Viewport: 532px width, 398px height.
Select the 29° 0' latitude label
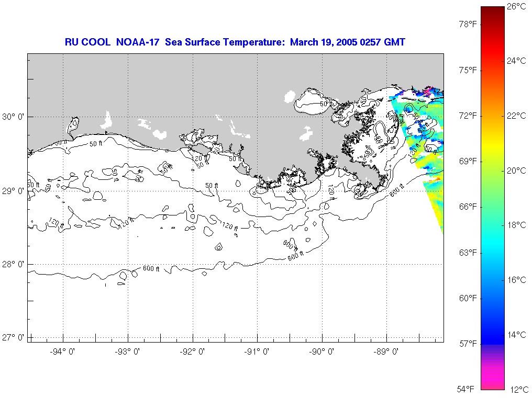13,191
